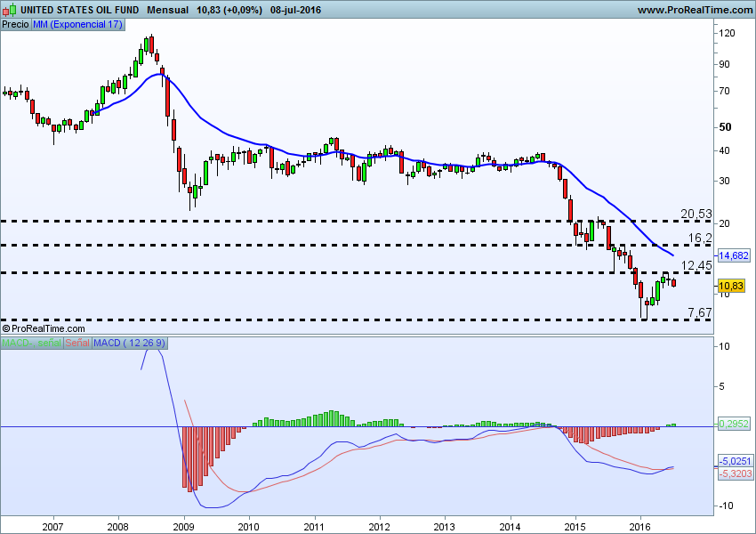Click the 2012 marker on time axis
Screen dimensions: 756x534
(x=380, y=524)
